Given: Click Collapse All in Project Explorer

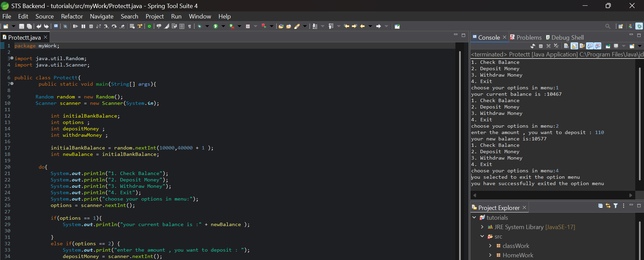Looking at the screenshot, I should 600,206.
